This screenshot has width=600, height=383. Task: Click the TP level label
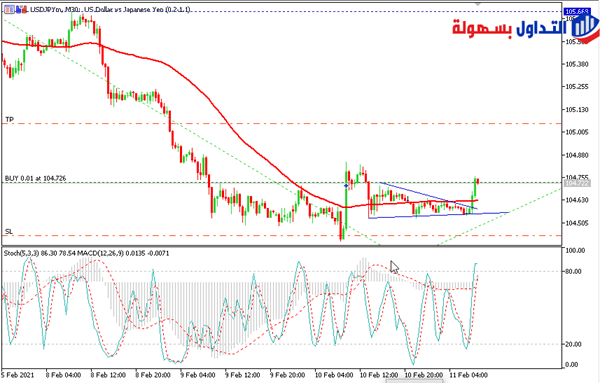click(x=10, y=119)
